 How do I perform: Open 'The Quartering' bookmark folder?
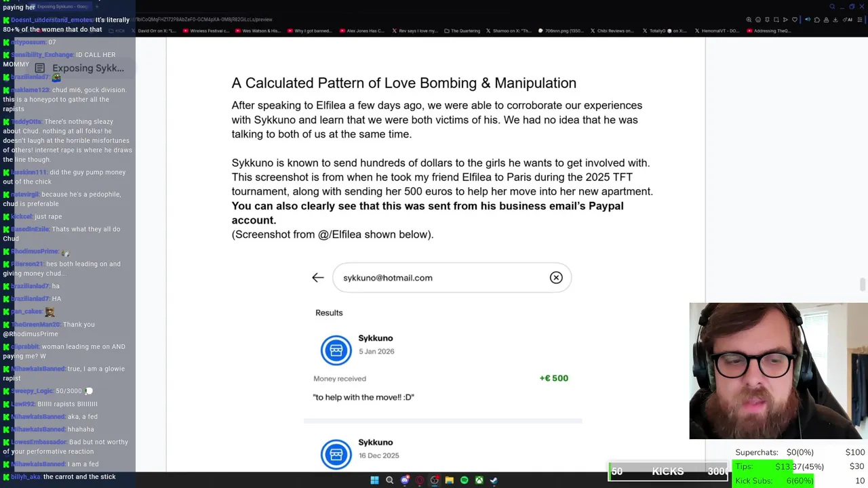coord(462,30)
